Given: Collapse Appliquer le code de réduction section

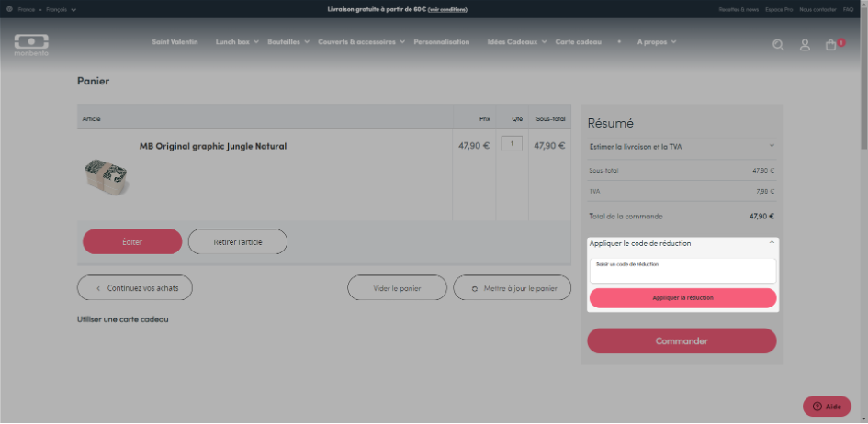Looking at the screenshot, I should click(772, 242).
